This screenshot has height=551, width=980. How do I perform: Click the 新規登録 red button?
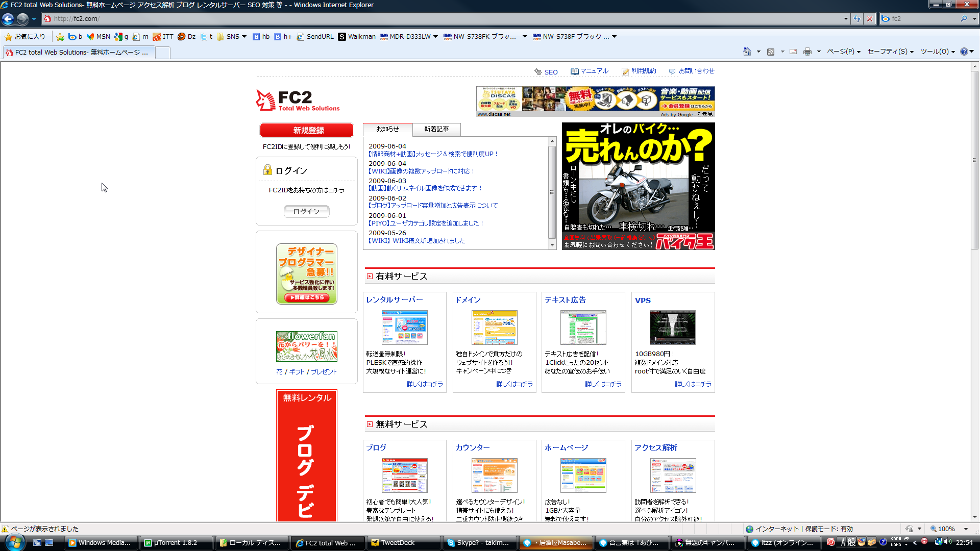(x=307, y=130)
